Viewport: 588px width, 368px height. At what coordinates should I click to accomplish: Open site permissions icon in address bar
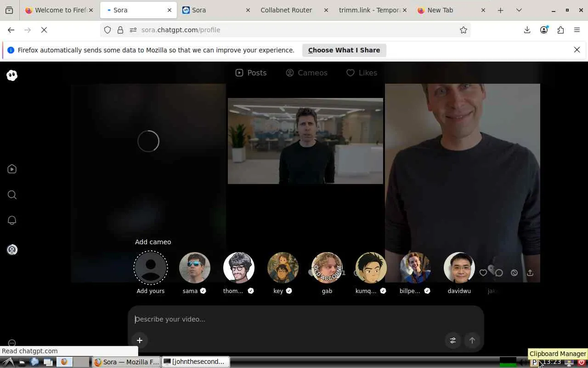(133, 30)
